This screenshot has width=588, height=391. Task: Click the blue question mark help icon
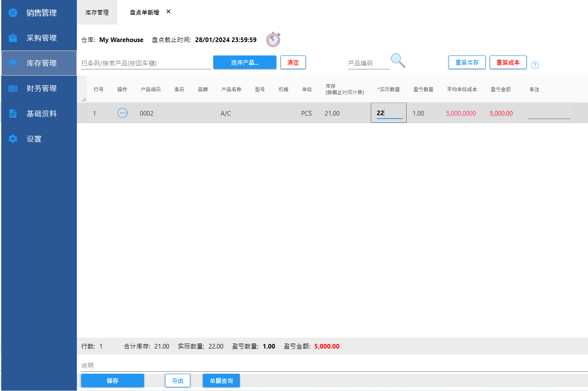[x=535, y=65]
